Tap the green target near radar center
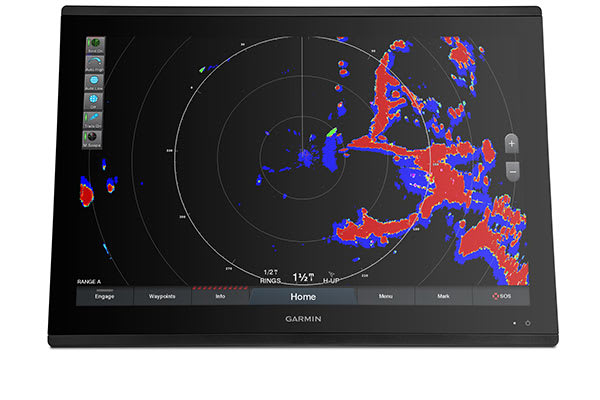Image resolution: width=600 pixels, height=400 pixels. (331, 131)
